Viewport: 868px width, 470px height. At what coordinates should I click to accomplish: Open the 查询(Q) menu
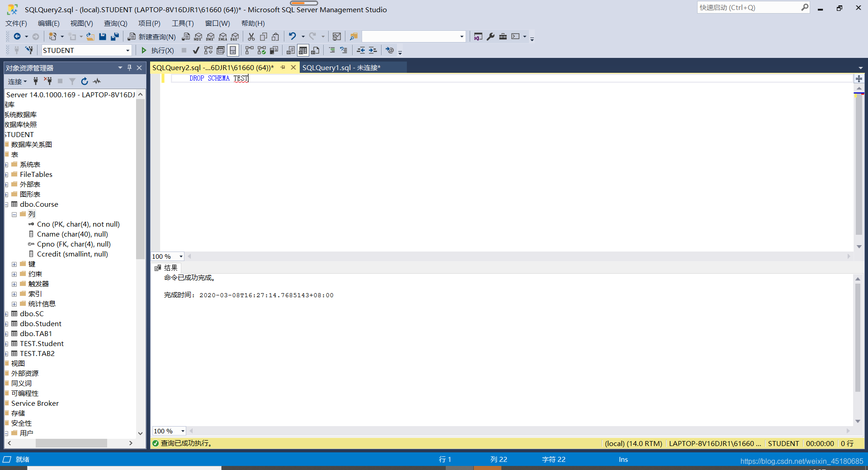click(115, 24)
